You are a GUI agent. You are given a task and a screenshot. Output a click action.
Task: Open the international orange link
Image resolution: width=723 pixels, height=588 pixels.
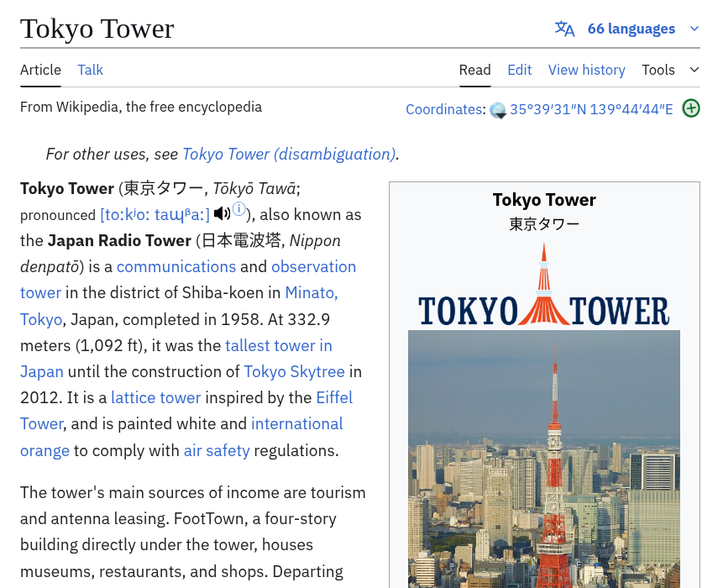(297, 424)
